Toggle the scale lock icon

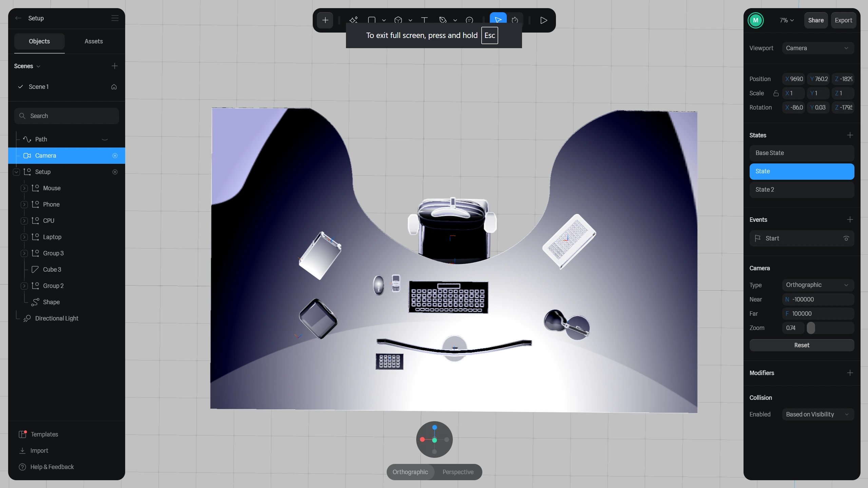[x=776, y=93]
